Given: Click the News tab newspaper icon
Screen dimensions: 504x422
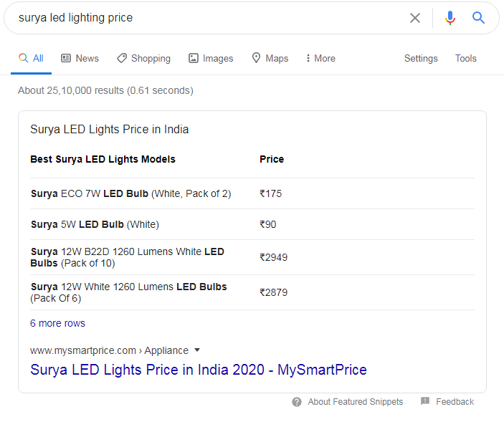Looking at the screenshot, I should [x=66, y=58].
